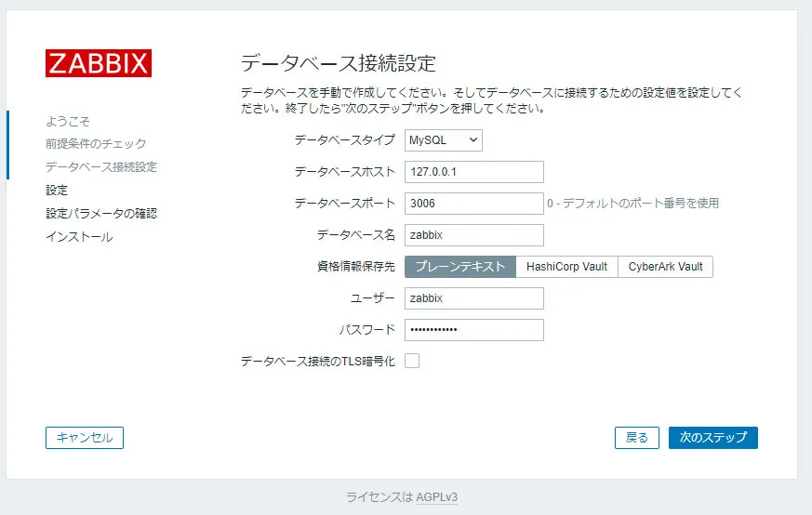The height and width of the screenshot is (515, 812).
Task: Select the データベース名 input field
Action: pos(473,235)
